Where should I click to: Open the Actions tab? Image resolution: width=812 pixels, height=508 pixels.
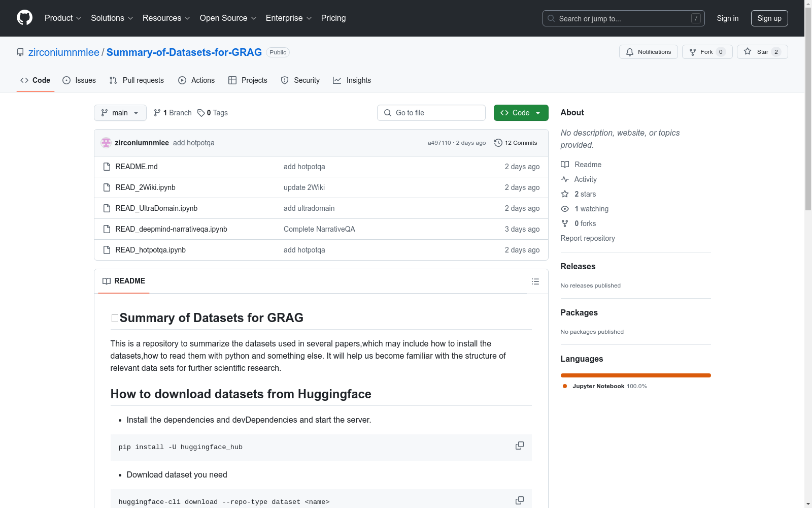click(196, 80)
